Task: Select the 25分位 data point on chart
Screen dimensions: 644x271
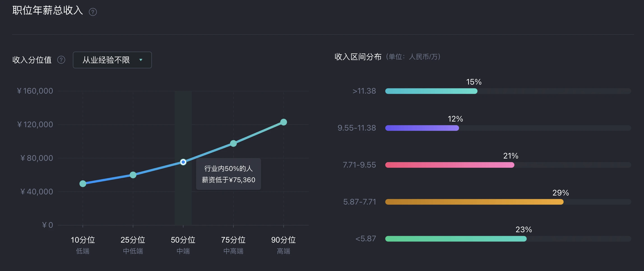Action: [133, 175]
